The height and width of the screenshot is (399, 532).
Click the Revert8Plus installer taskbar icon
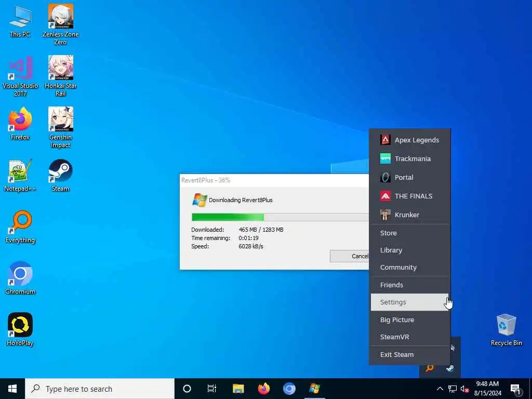click(314, 389)
